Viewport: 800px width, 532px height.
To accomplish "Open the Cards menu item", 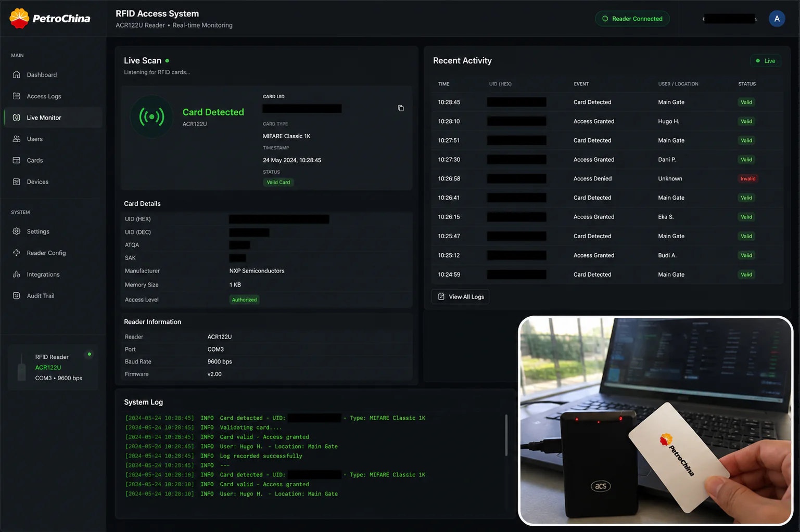I will [x=53, y=160].
